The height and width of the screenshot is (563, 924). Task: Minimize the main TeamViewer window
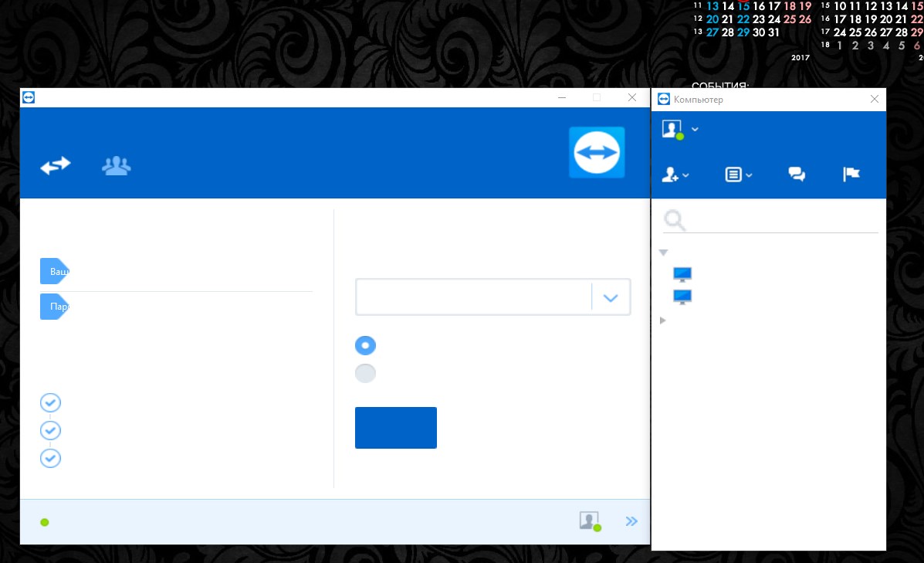[x=562, y=97]
